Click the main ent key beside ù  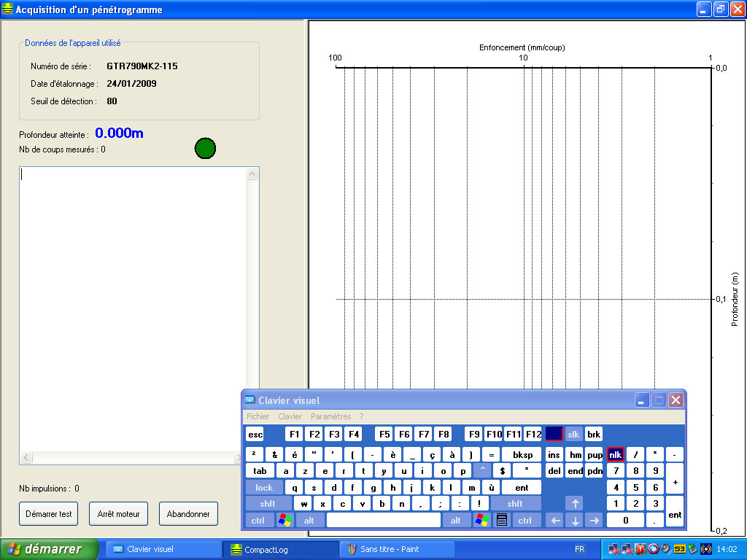522,487
